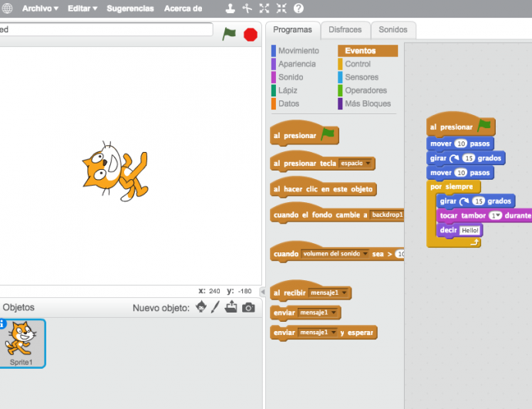The height and width of the screenshot is (409, 532).
Task: Choose new sprite from library icon
Action: click(201, 307)
